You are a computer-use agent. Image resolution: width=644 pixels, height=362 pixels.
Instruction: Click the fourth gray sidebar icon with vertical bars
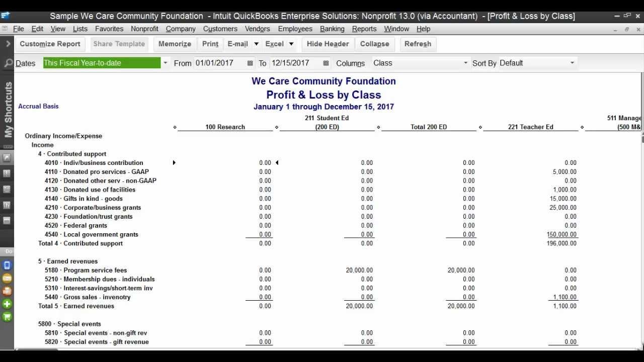pyautogui.click(x=7, y=205)
